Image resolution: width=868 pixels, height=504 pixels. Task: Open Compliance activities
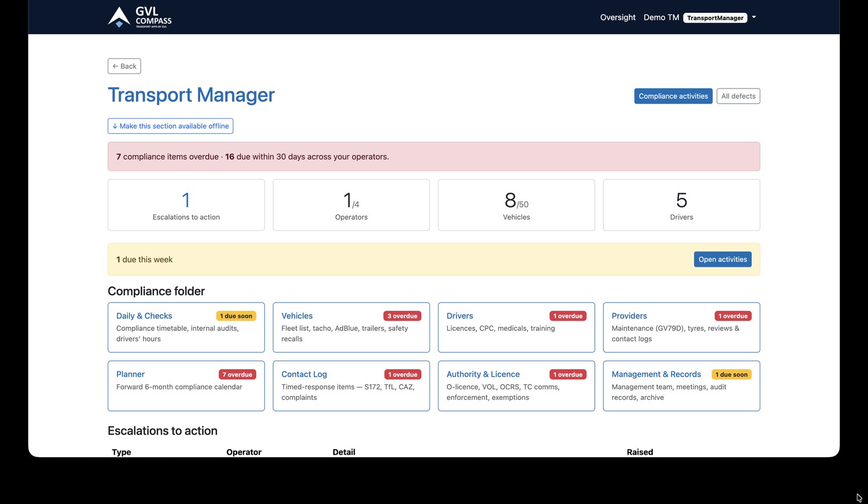[673, 96]
